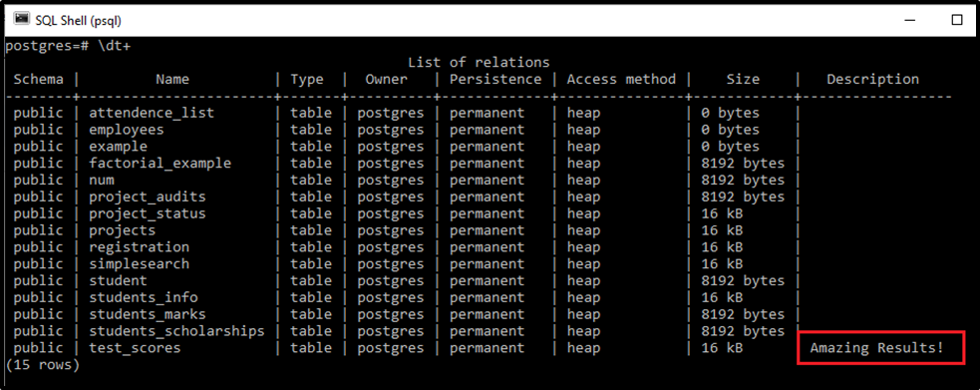Screen dimensions: 980x390
Task: Maximize the SQL Shell window
Action: coord(957,20)
